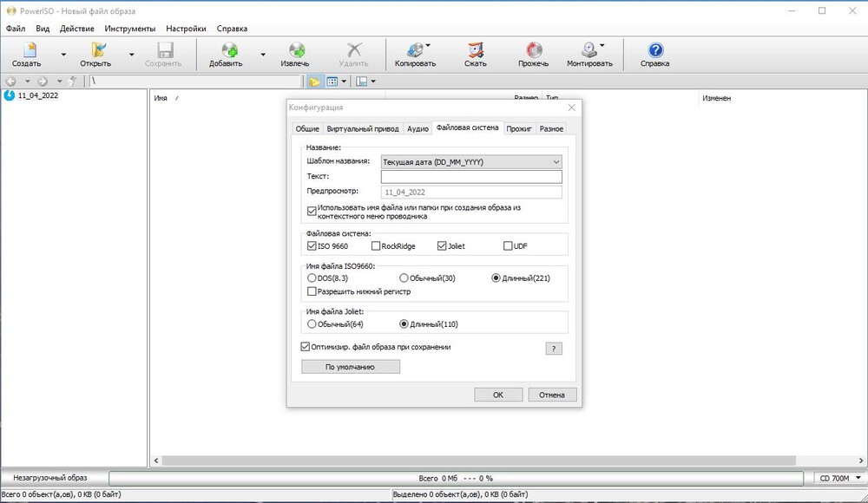Click the Прожечь (Burn) toolbar icon
This screenshot has height=503, width=868.
coord(534,51)
